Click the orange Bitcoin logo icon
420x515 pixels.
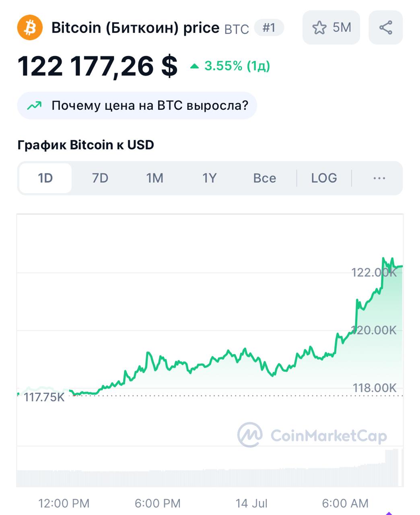30,27
